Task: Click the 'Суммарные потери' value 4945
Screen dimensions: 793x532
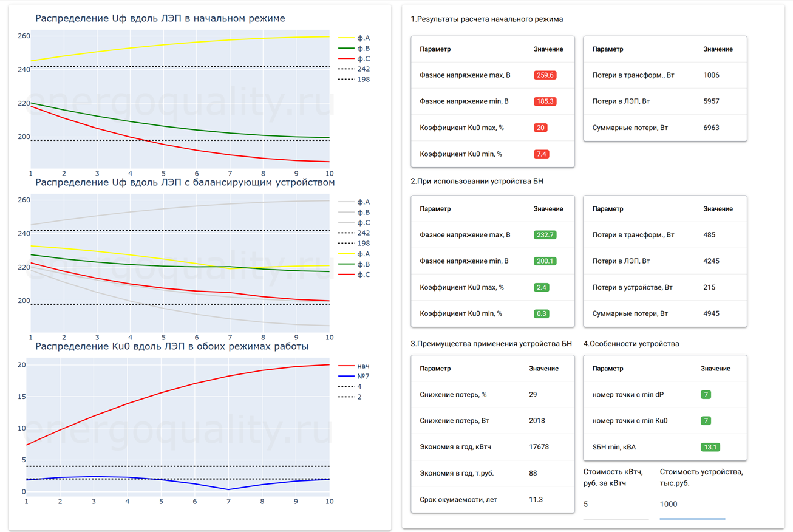Action: (x=712, y=314)
